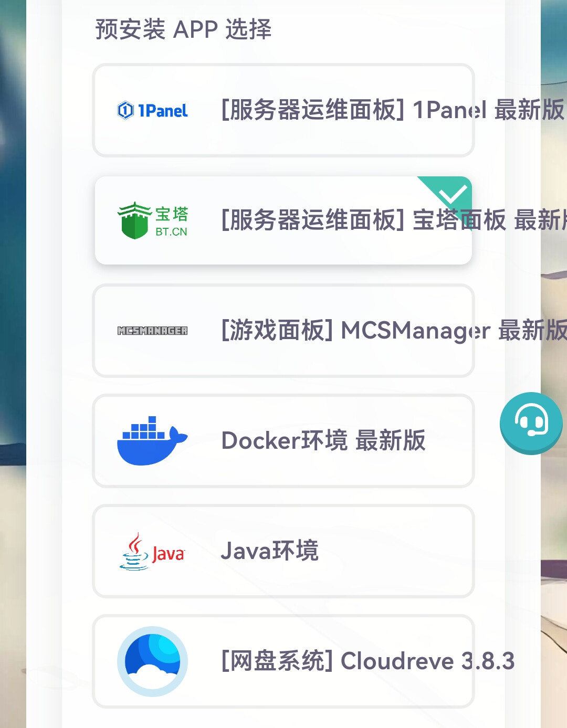Choose the Docker环境 最新版 label
Image resolution: width=567 pixels, height=728 pixels.
[323, 441]
